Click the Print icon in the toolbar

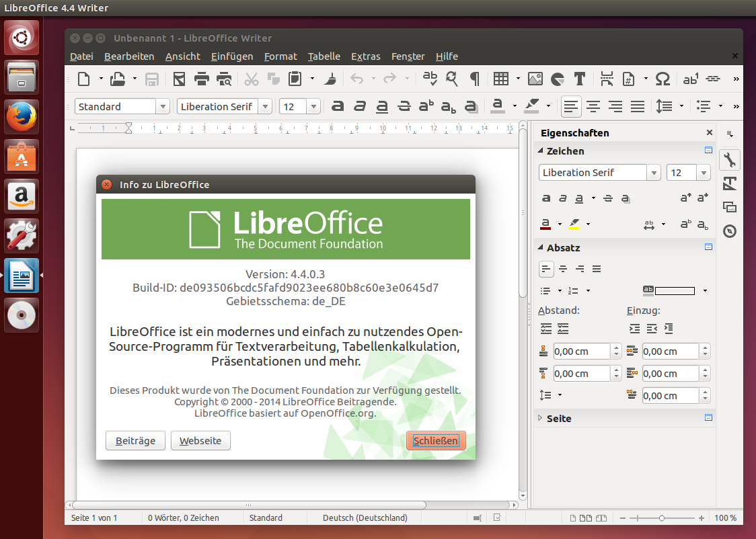point(201,79)
